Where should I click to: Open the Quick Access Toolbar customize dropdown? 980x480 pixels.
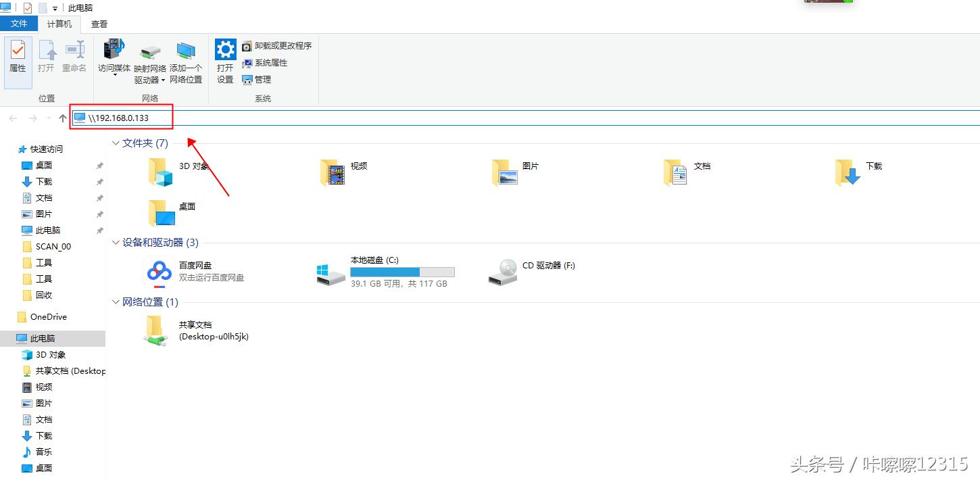pyautogui.click(x=55, y=8)
